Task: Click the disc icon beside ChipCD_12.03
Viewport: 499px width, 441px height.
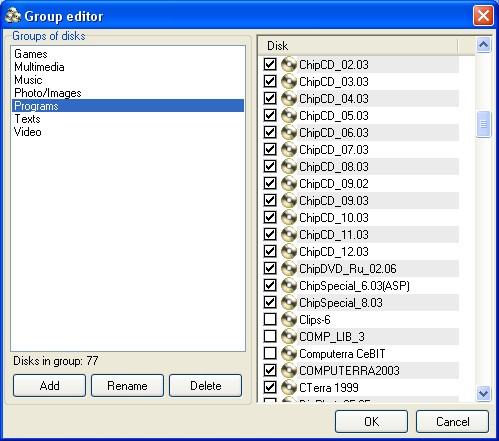Action: (289, 251)
